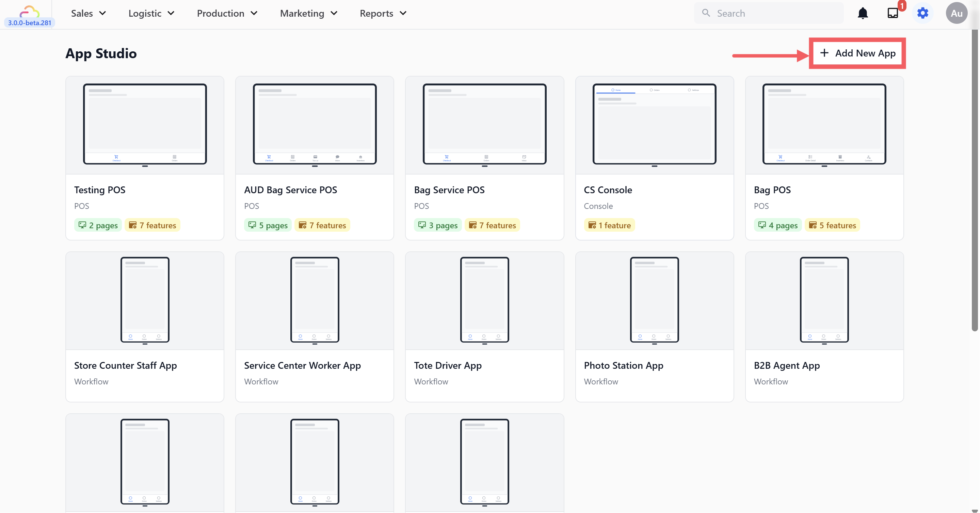980x513 pixels.
Task: Click the cloud logo in top-left
Action: [29, 12]
